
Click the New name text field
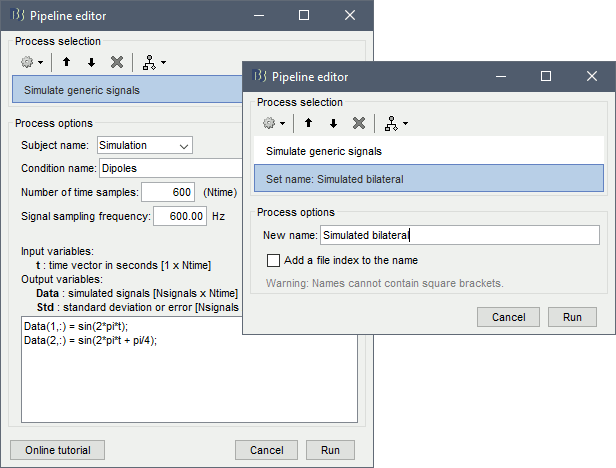458,236
